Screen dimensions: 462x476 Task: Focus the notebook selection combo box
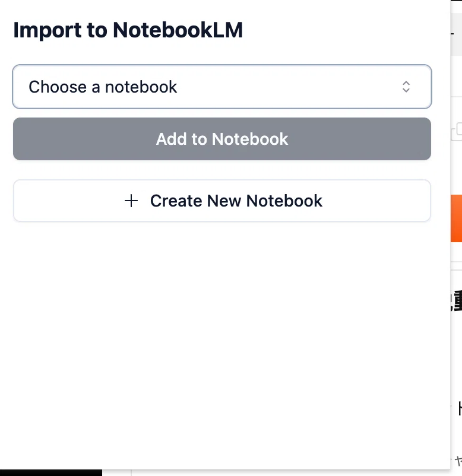pyautogui.click(x=222, y=87)
